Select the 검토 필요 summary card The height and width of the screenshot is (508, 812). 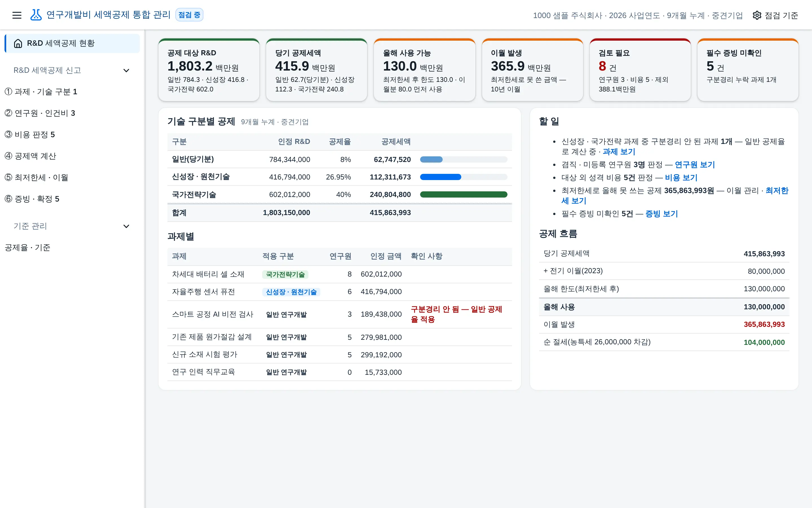[640, 70]
